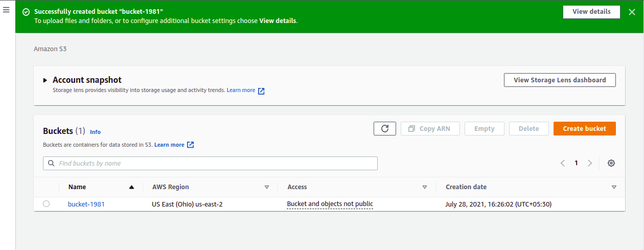Open the bucket-1981 link

pos(86,204)
